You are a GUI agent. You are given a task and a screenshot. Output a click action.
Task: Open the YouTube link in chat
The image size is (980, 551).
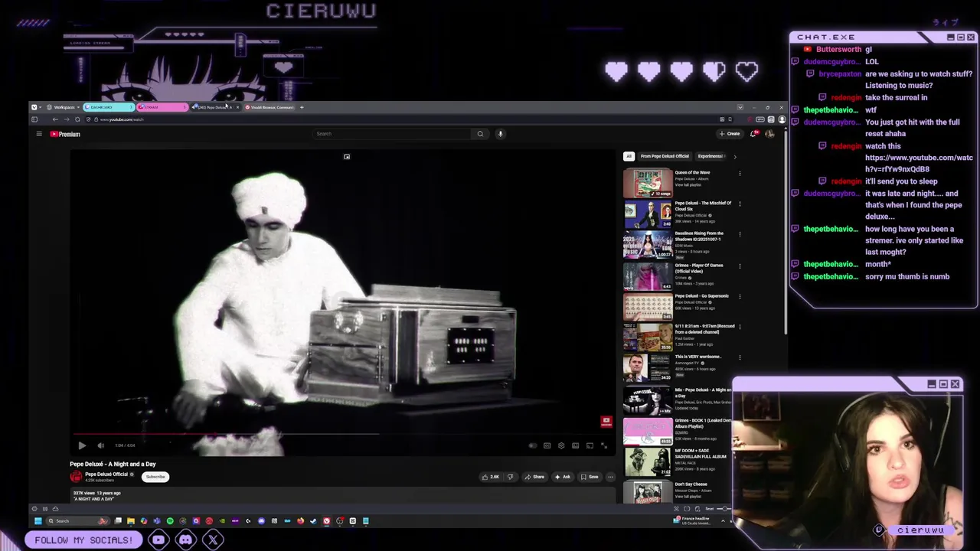(x=919, y=163)
